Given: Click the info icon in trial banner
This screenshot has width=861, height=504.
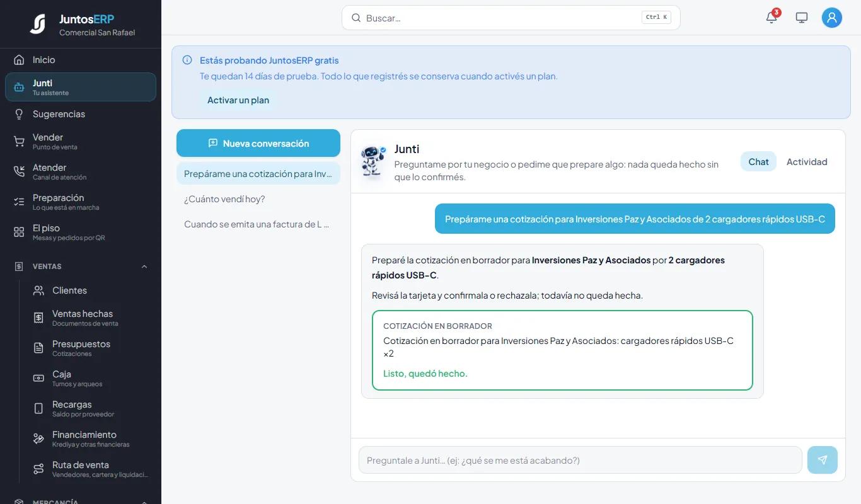Looking at the screenshot, I should click(187, 60).
